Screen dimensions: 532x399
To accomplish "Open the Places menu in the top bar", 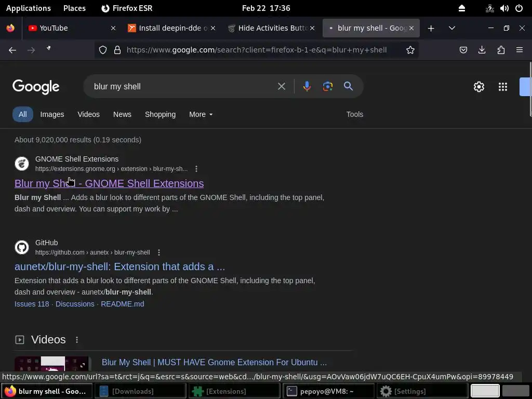I will [74, 8].
